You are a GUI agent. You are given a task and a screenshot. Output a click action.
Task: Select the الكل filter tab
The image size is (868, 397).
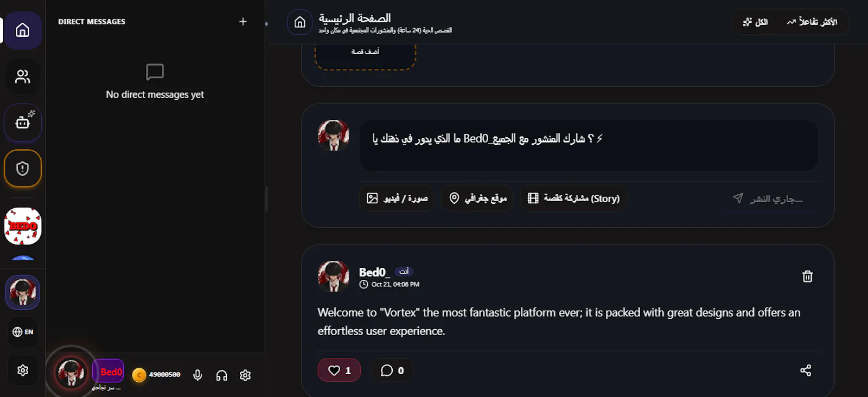pos(755,22)
